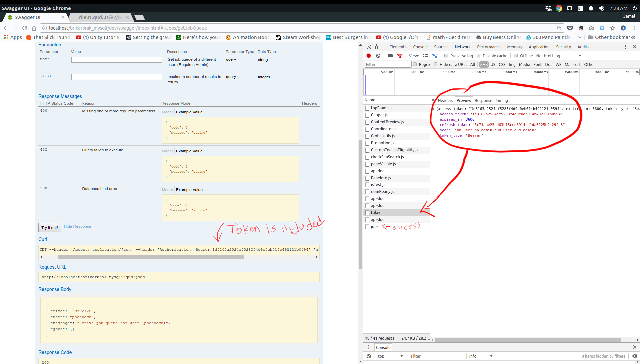
Task: Open the Console settings gear icon
Action: tap(634, 356)
